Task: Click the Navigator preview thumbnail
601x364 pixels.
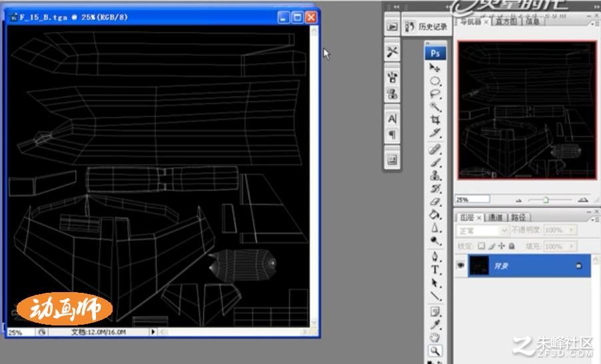Action: pos(527,110)
